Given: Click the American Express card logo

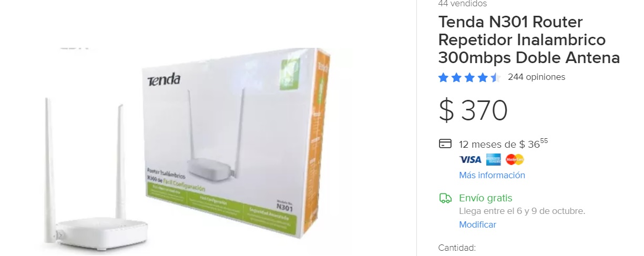Looking at the screenshot, I should (x=493, y=159).
